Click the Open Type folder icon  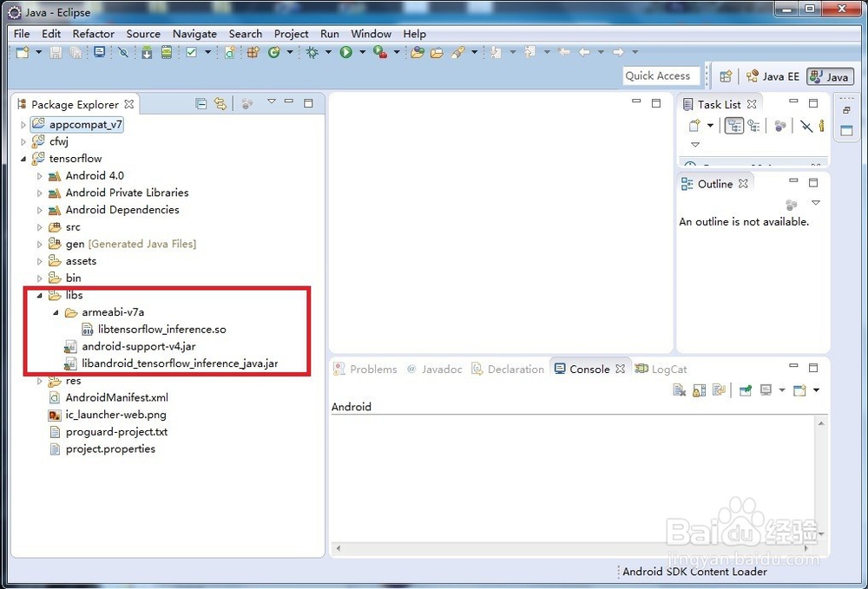(418, 53)
